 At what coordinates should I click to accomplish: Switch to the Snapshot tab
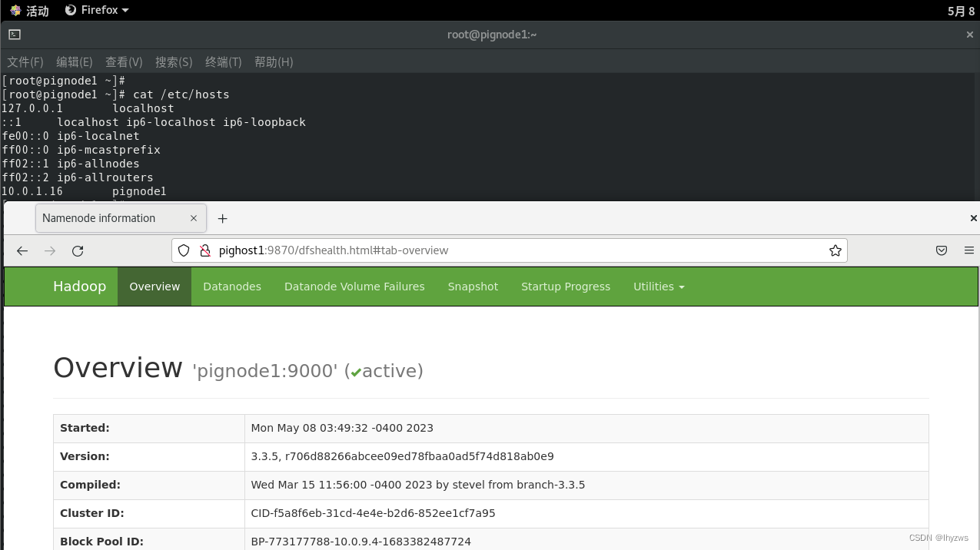tap(473, 287)
